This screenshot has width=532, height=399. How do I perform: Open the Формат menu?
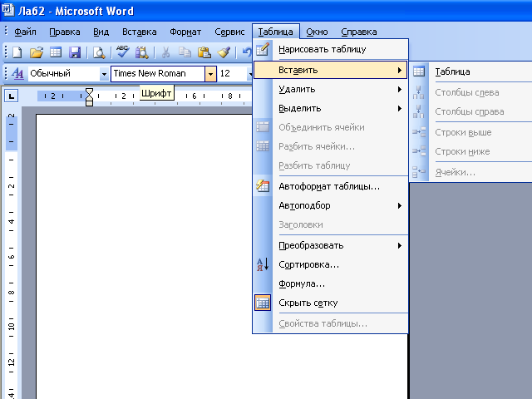[185, 32]
